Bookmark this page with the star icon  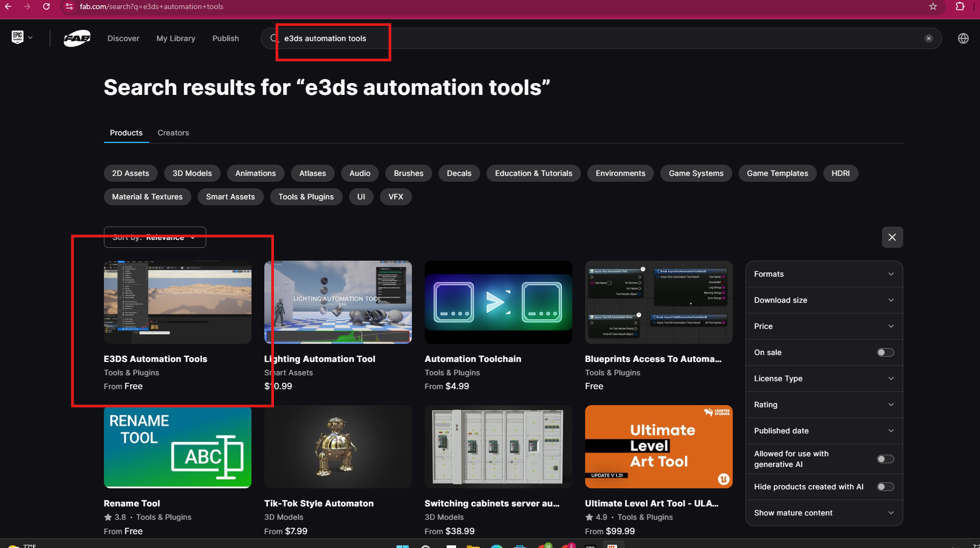pyautogui.click(x=933, y=6)
